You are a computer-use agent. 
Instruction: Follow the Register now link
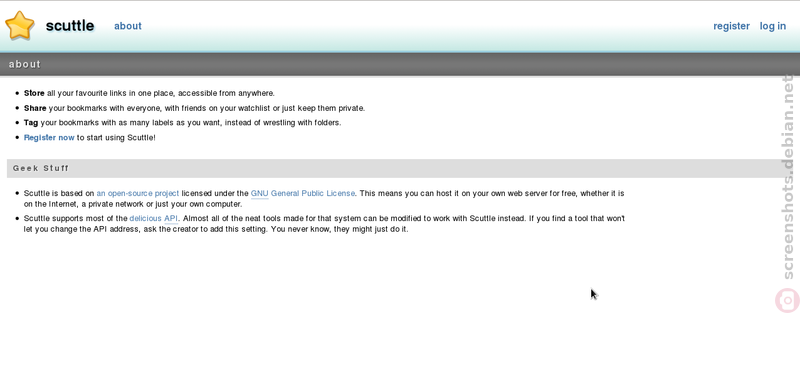49,138
